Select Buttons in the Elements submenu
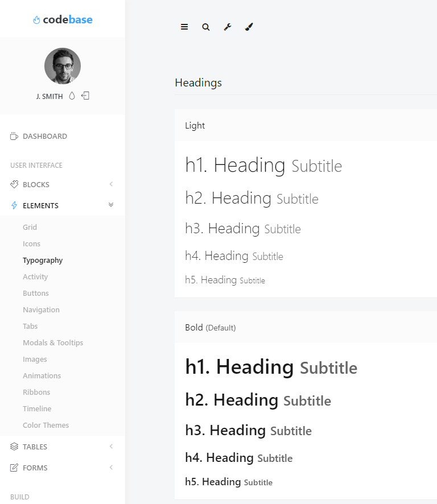Image resolution: width=437 pixels, height=504 pixels. coord(36,293)
